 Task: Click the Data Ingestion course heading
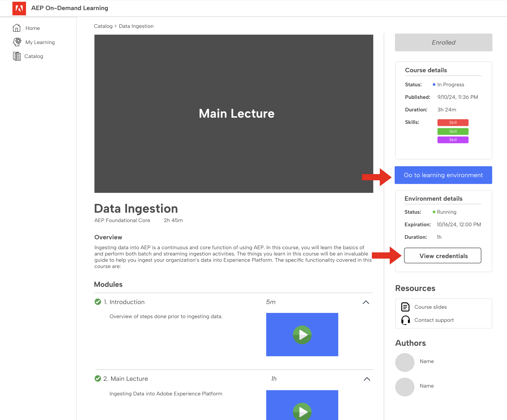tap(136, 209)
